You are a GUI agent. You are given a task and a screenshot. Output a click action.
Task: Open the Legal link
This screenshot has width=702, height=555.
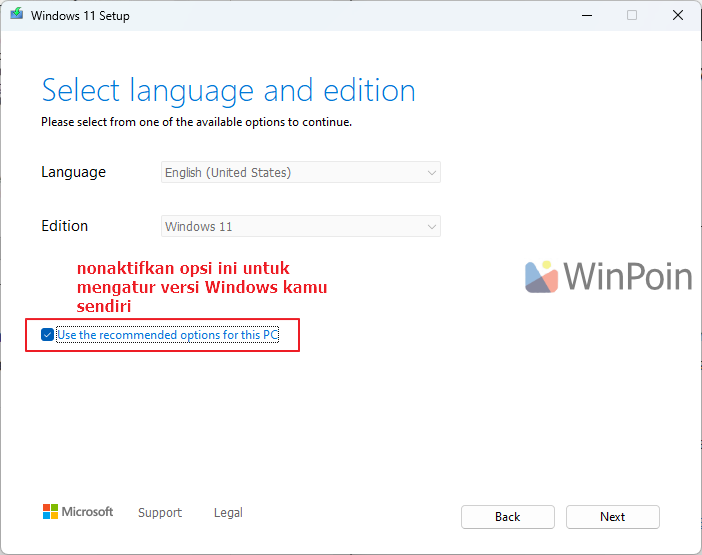pyautogui.click(x=228, y=513)
